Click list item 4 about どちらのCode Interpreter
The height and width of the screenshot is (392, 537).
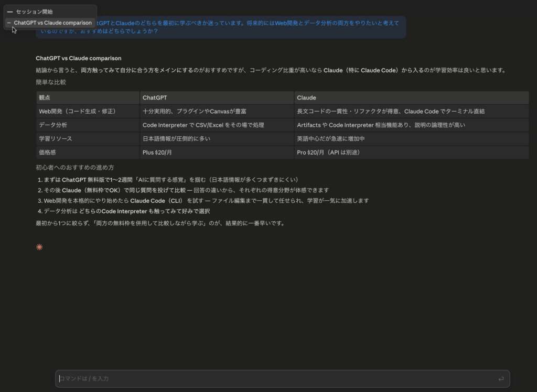(x=124, y=211)
